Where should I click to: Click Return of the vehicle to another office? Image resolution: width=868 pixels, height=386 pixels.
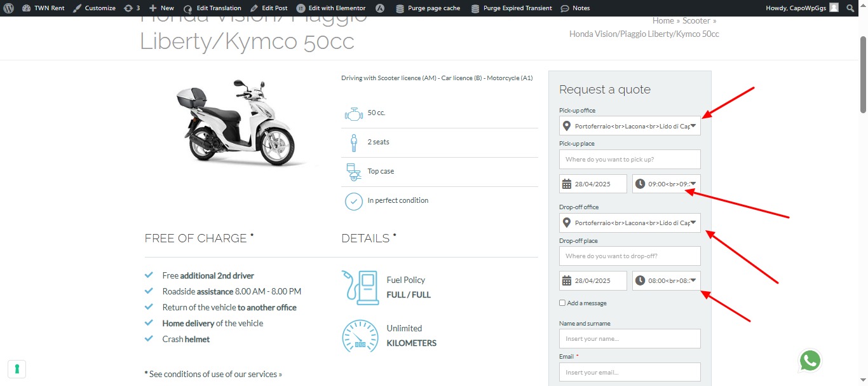[x=229, y=307]
